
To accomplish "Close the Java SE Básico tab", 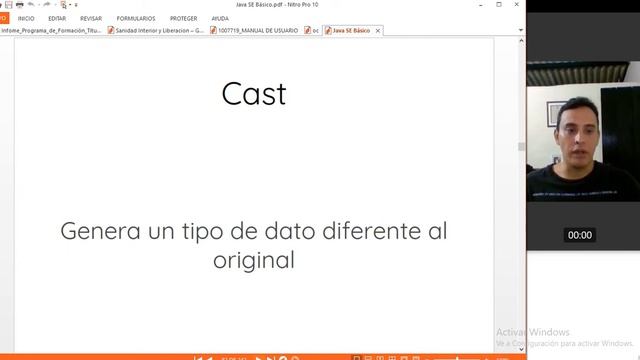I will point(378,31).
